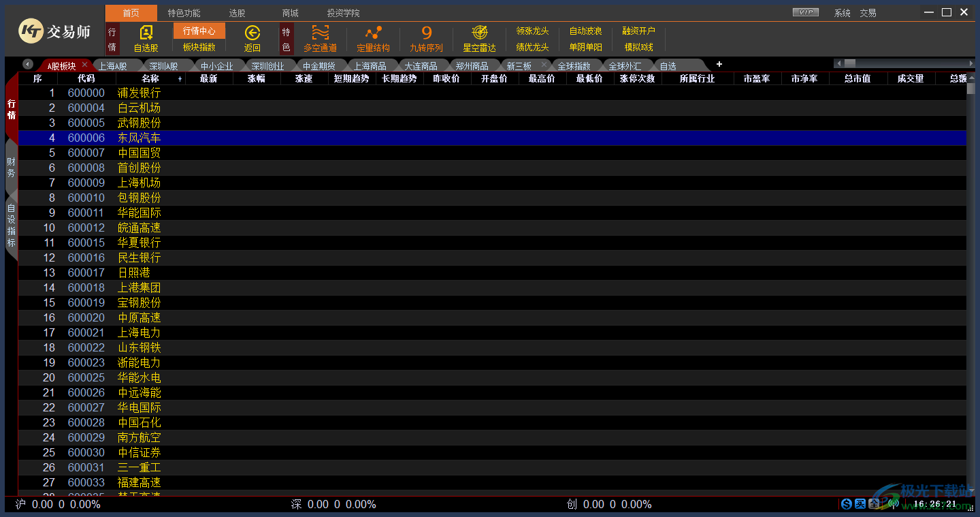980x517 pixels.
Task: Select row 600031 三一重工
Action: pyautogui.click(x=492, y=467)
